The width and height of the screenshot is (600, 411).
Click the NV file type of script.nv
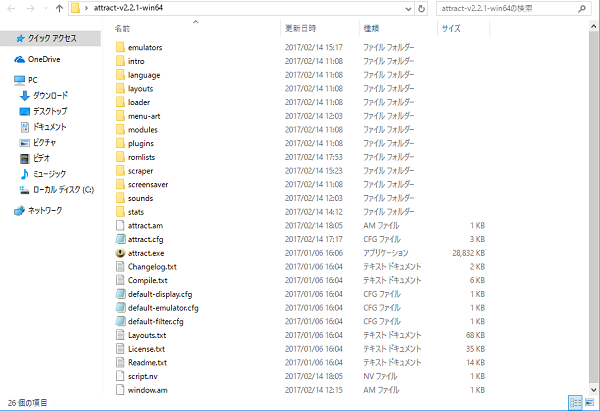click(x=380, y=376)
